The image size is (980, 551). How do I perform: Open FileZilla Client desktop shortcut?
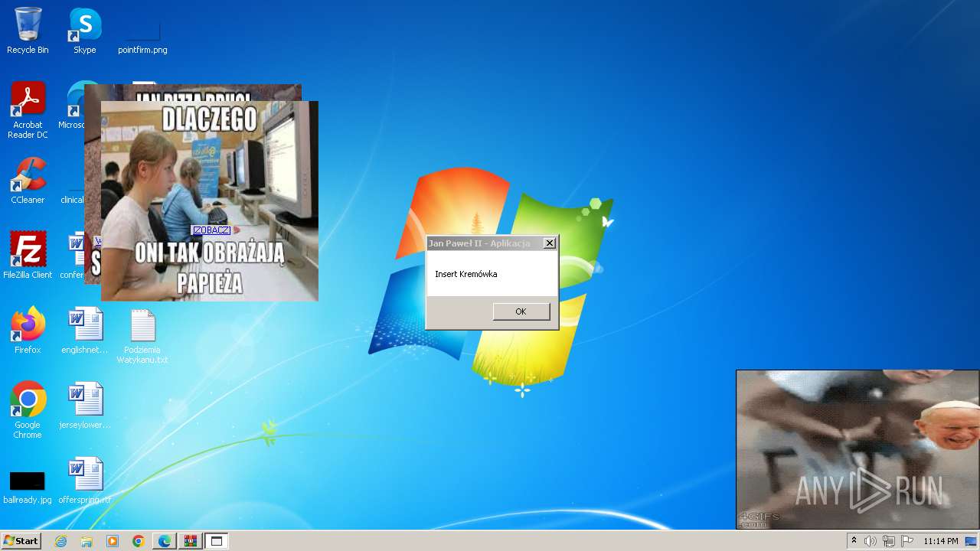[x=28, y=255]
